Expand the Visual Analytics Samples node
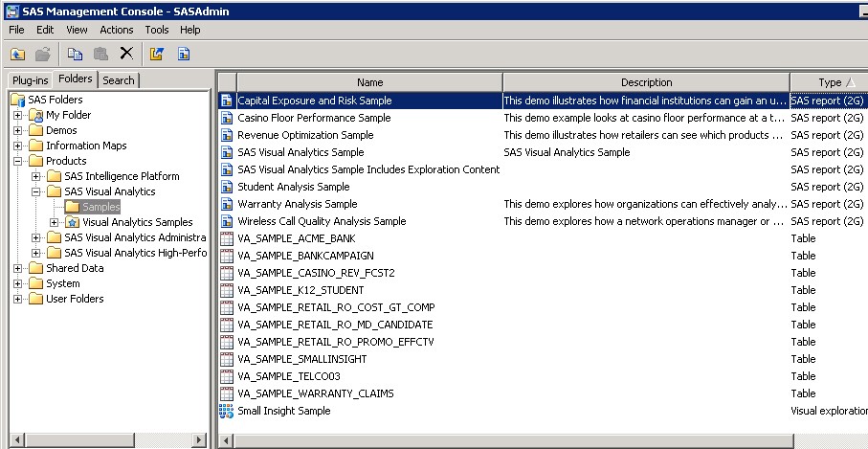Image resolution: width=868 pixels, height=449 pixels. (55, 222)
